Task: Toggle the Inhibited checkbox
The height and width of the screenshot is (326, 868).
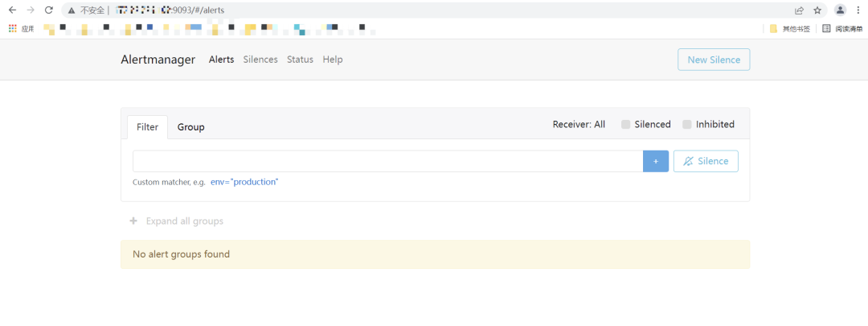Action: tap(687, 124)
